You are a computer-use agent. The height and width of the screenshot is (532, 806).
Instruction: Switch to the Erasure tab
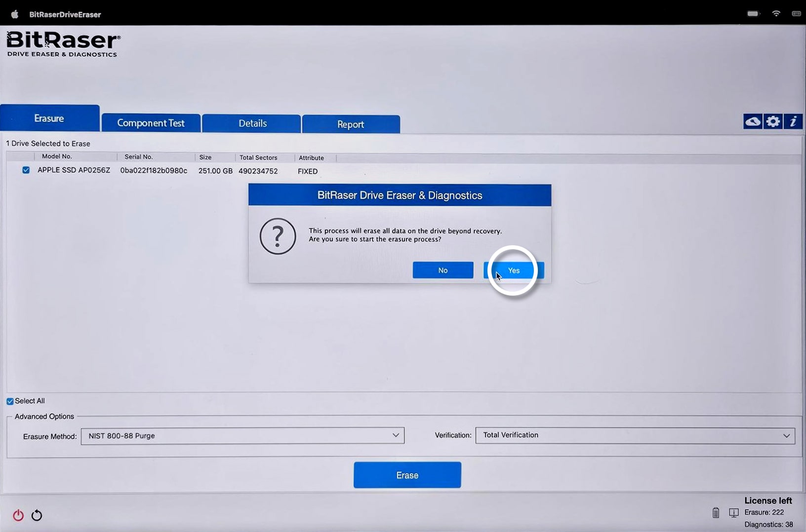[50, 118]
